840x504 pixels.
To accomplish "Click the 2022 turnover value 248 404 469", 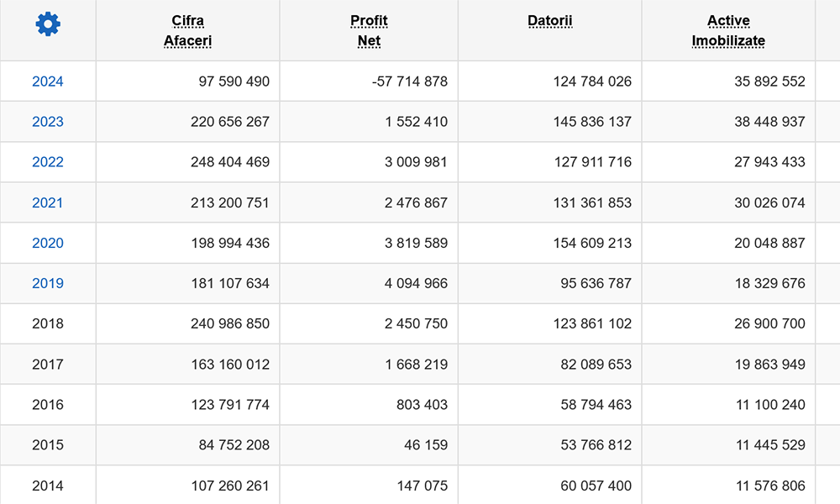I will click(x=230, y=162).
